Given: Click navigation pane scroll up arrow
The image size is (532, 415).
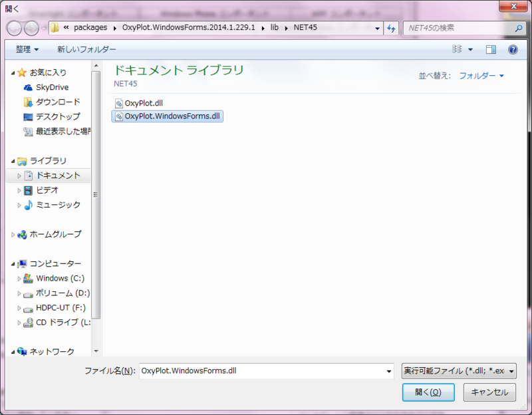Looking at the screenshot, I should (x=96, y=65).
